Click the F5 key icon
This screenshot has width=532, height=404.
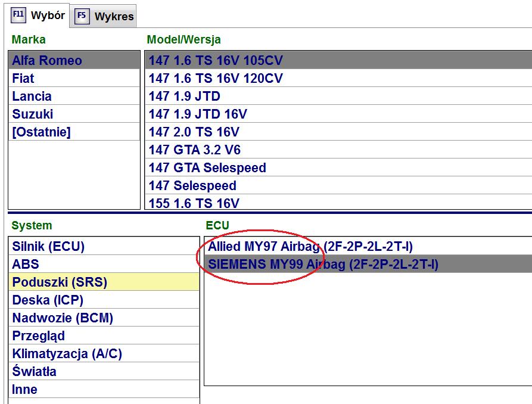[x=82, y=16]
